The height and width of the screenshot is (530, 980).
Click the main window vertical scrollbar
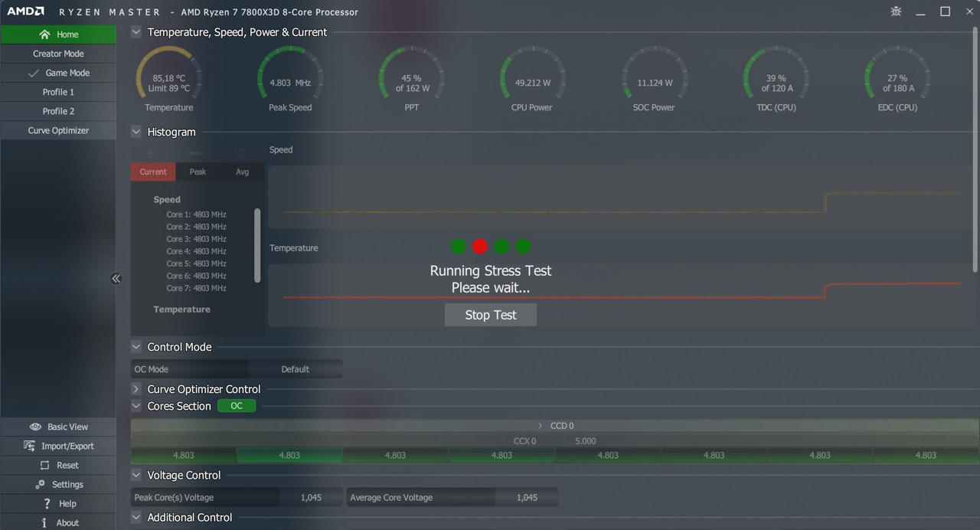pos(975,149)
